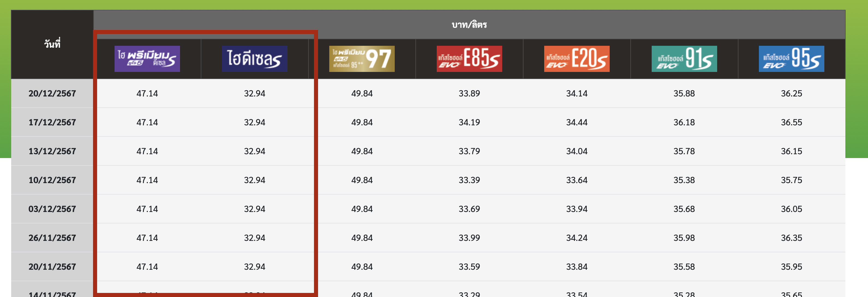Image resolution: width=868 pixels, height=297 pixels.
Task: Click E85 price 33.59
Action: coord(469,267)
